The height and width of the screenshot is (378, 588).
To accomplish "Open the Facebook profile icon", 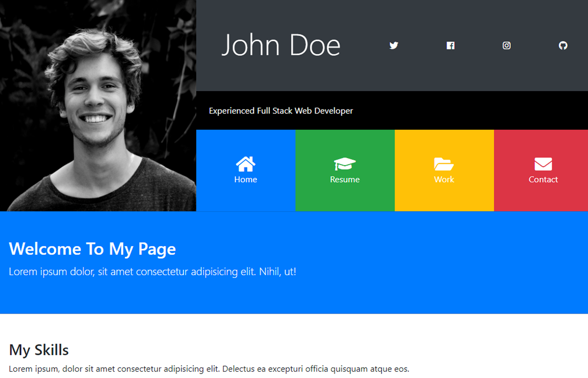I will coord(450,45).
